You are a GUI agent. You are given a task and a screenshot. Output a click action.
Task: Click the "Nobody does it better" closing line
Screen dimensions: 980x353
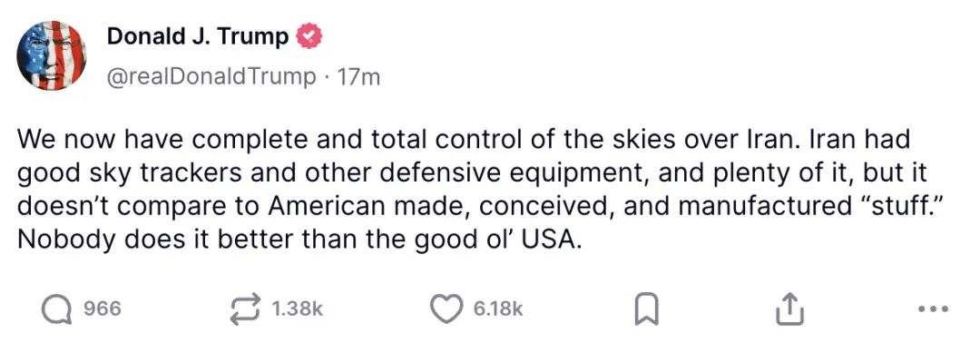click(299, 240)
